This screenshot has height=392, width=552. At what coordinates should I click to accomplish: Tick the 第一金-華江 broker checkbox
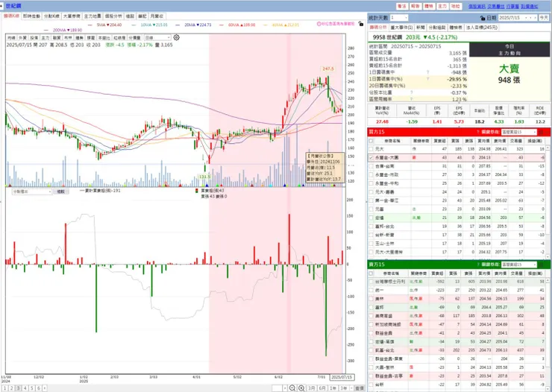(x=371, y=200)
